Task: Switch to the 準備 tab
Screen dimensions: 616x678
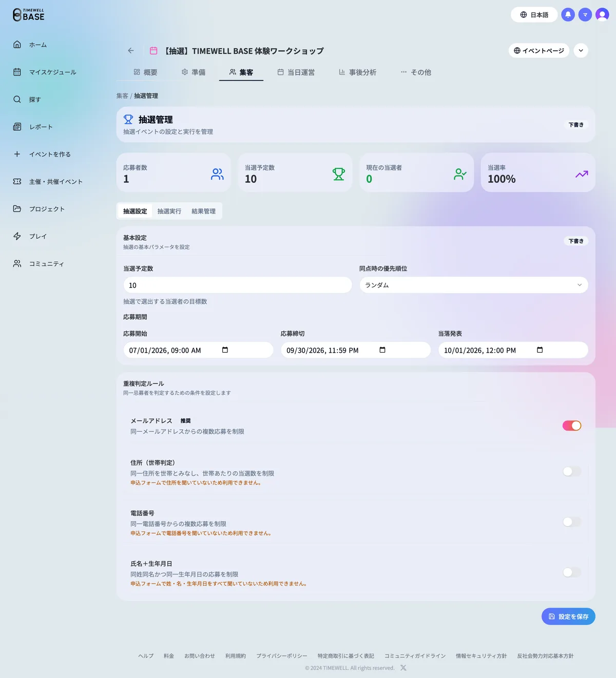Action: 194,72
